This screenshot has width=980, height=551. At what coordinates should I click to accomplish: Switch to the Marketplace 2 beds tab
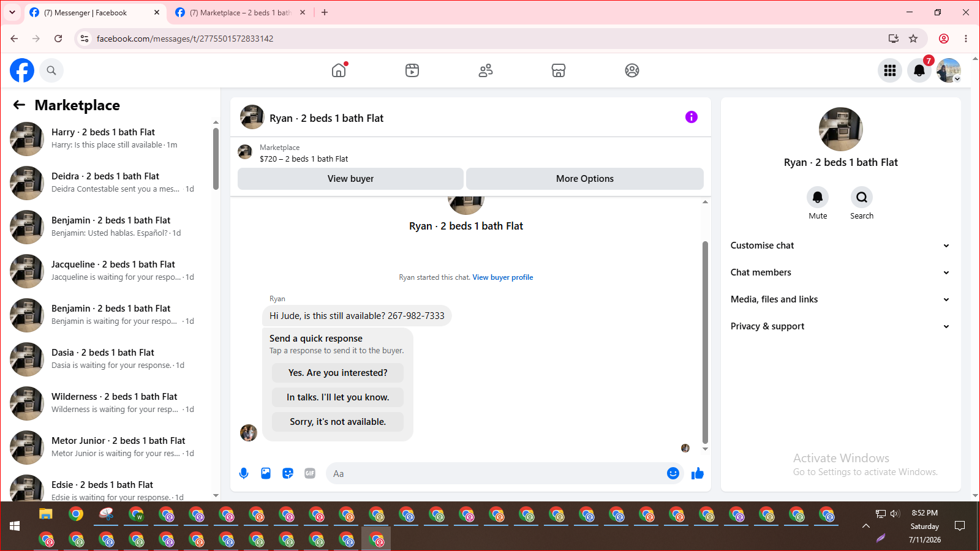pos(240,12)
